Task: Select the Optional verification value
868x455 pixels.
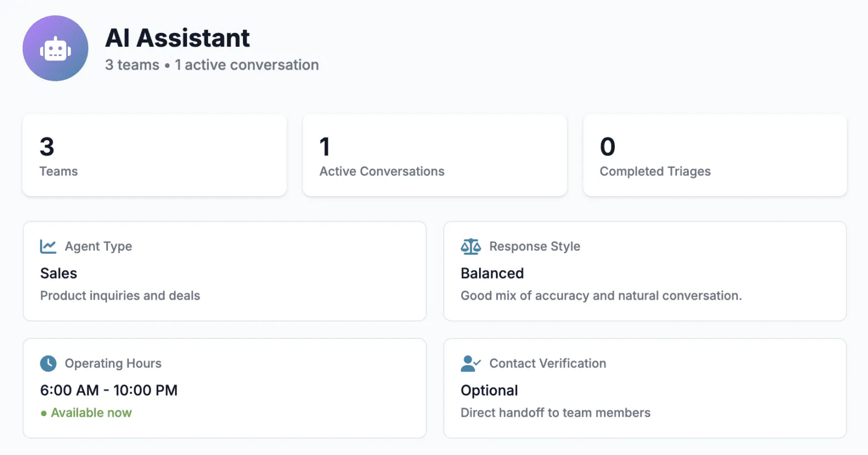Action: (489, 391)
